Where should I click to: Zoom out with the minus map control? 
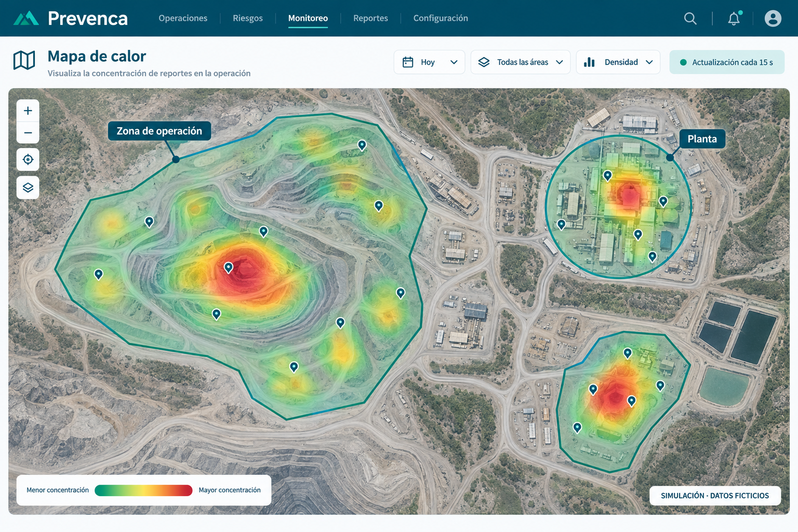[x=28, y=133]
